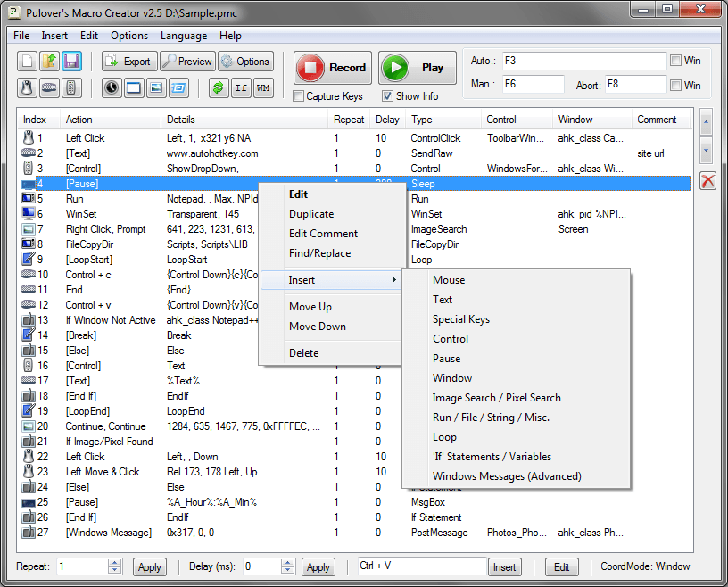
Task: Disable the Show Info checkbox
Action: click(387, 97)
